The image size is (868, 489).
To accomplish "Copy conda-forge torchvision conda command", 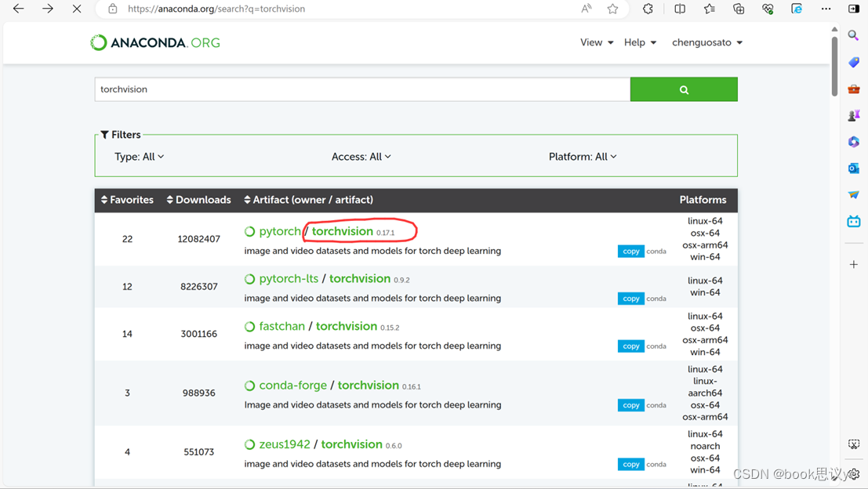I will coord(630,405).
